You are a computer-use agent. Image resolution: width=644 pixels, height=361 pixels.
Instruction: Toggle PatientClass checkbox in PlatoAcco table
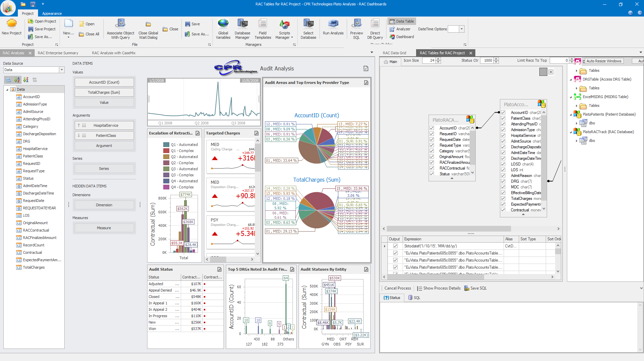503,118
